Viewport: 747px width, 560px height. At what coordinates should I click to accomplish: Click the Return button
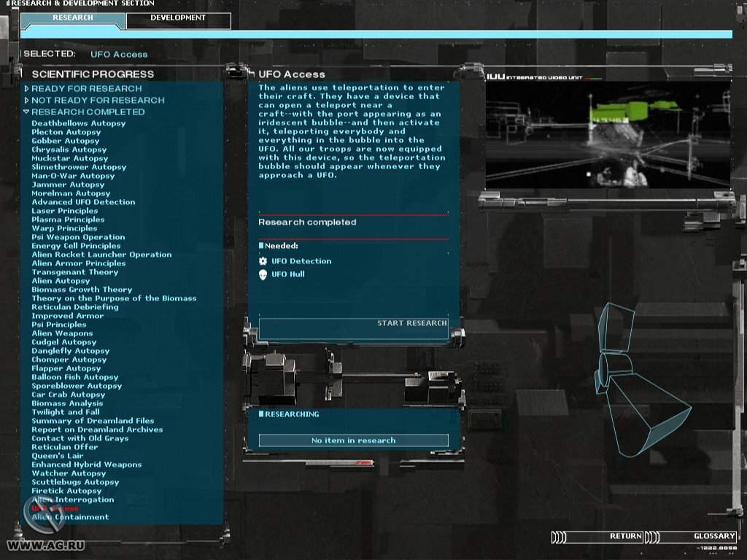coord(625,537)
